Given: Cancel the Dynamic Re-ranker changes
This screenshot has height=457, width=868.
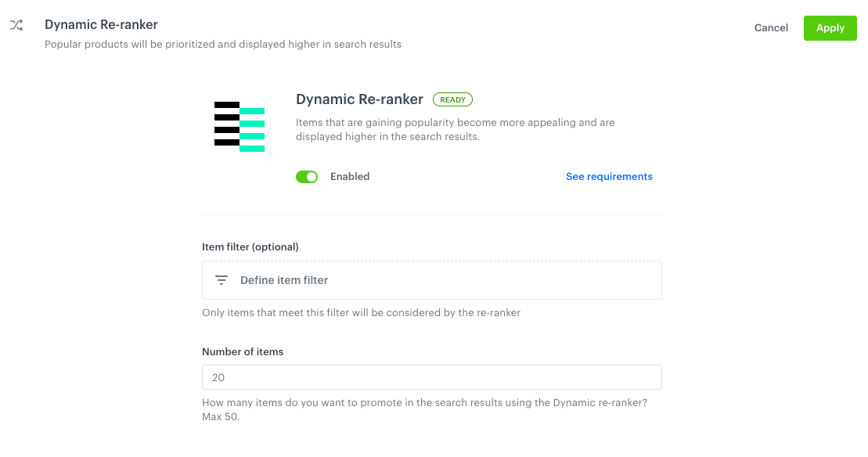Looking at the screenshot, I should [770, 27].
